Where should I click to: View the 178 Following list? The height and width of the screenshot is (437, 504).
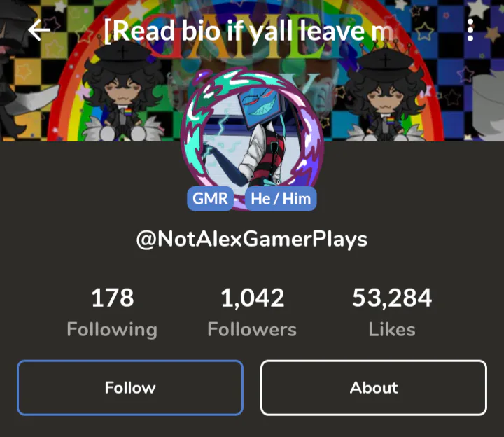click(112, 312)
